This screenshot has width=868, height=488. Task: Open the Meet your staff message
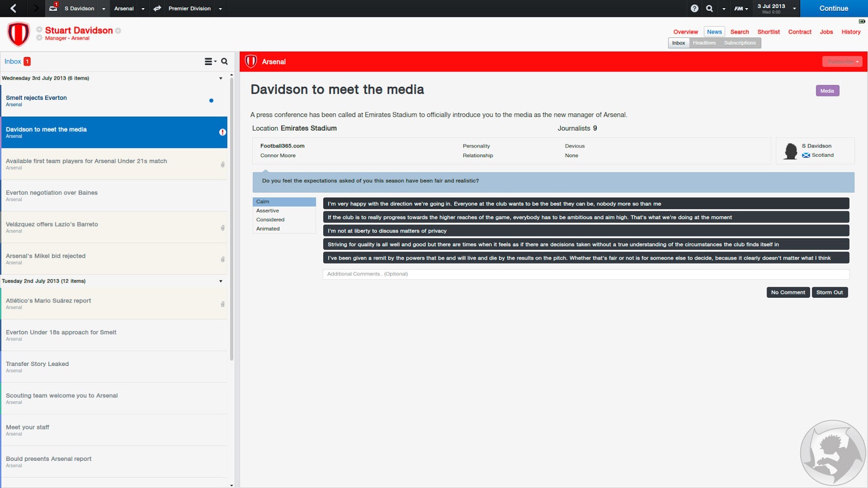[x=114, y=431]
